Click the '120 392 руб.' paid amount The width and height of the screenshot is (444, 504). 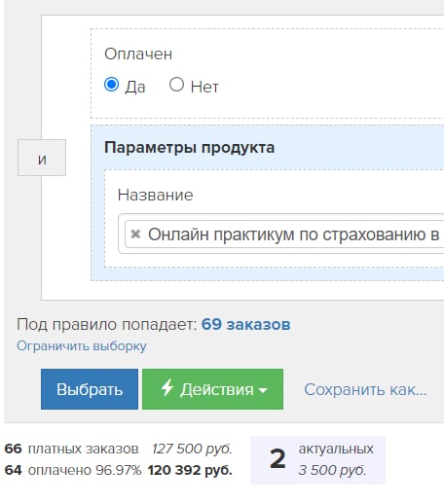pos(190,470)
